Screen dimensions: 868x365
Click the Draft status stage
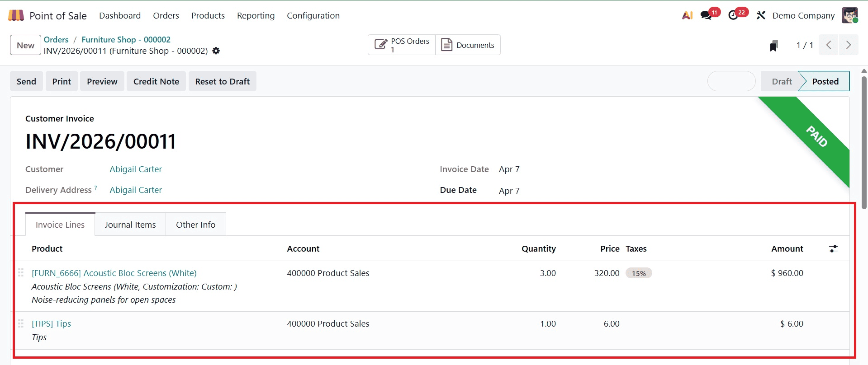click(x=782, y=81)
